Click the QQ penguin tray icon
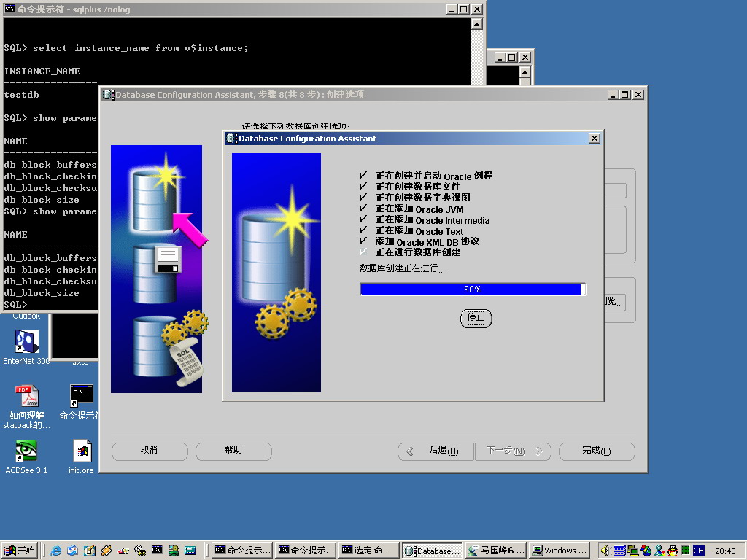Screen dimensions: 747x560 click(x=672, y=551)
